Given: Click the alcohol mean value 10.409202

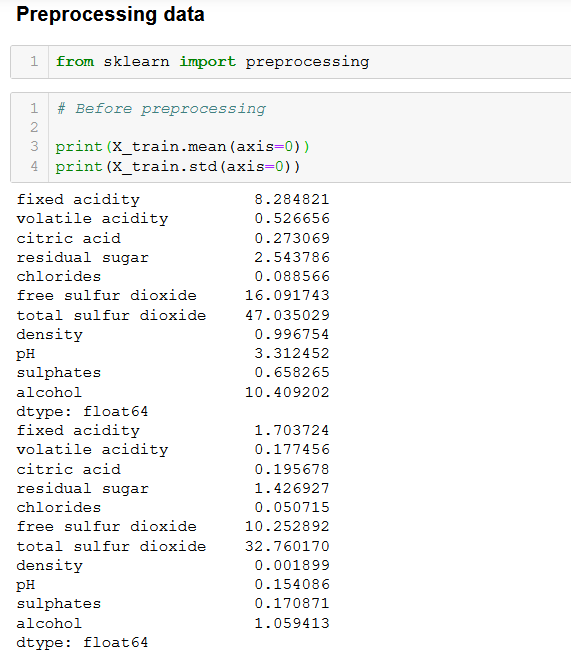Looking at the screenshot, I should click(x=287, y=393).
